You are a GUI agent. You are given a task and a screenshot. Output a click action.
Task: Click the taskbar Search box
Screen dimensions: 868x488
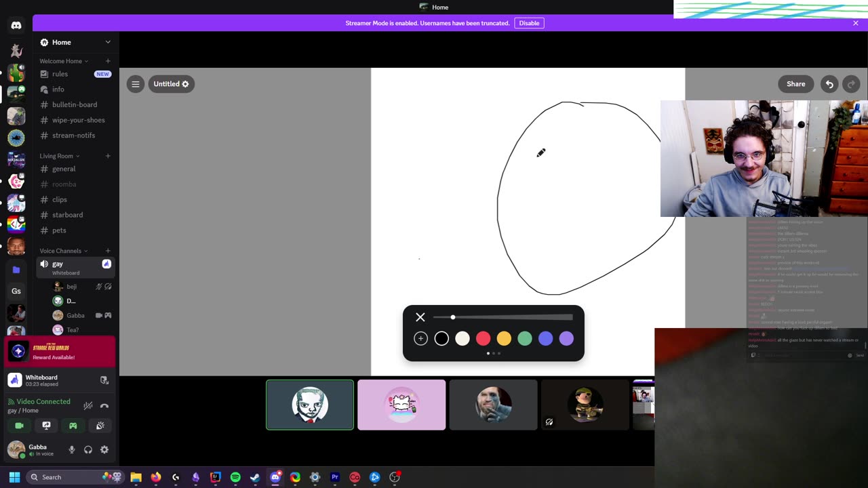coord(75,477)
